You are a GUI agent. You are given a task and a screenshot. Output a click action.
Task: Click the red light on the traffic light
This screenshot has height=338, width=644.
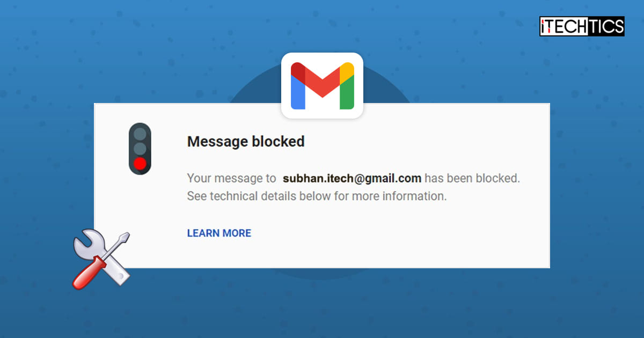tap(140, 164)
